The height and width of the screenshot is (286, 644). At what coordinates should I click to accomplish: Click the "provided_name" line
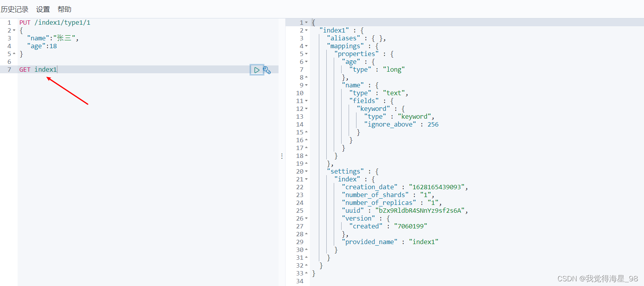(390, 242)
